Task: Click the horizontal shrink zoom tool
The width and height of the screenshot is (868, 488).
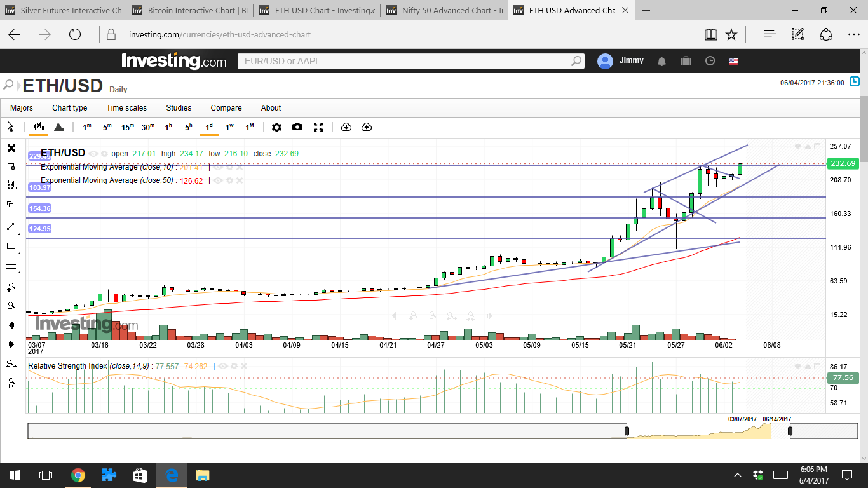Action: click(11, 383)
